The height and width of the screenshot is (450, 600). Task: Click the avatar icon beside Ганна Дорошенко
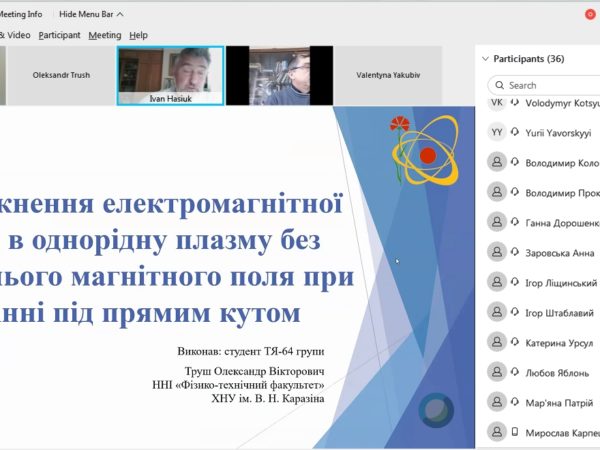pos(497,222)
